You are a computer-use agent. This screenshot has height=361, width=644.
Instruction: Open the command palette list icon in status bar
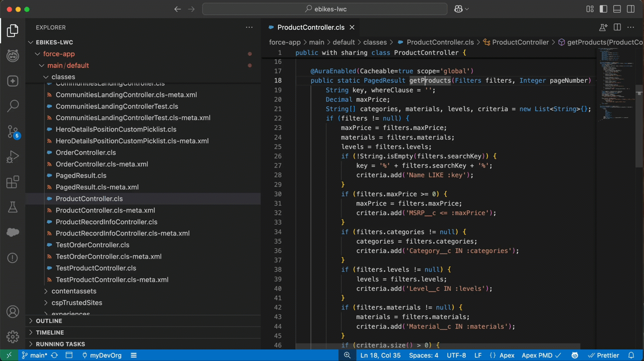point(134,356)
